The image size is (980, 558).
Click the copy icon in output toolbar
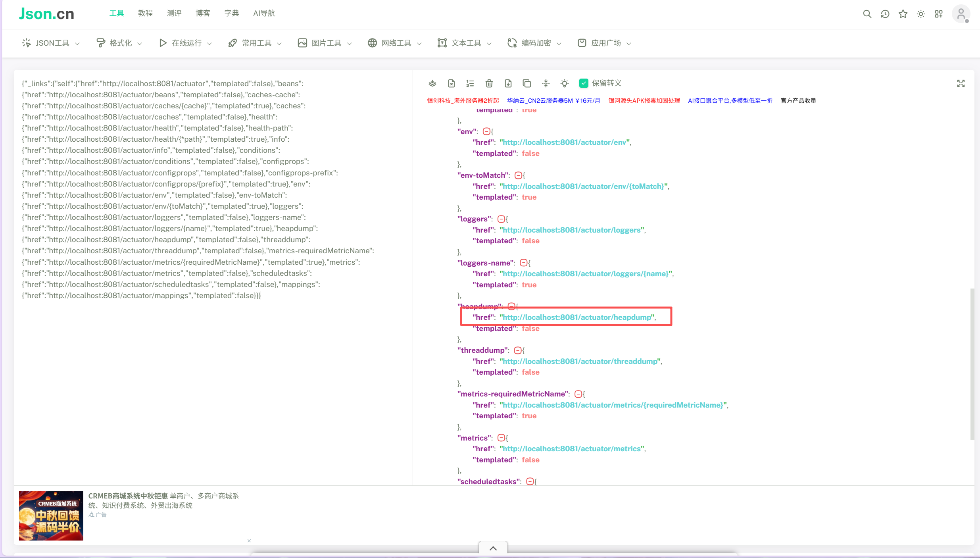tap(527, 83)
